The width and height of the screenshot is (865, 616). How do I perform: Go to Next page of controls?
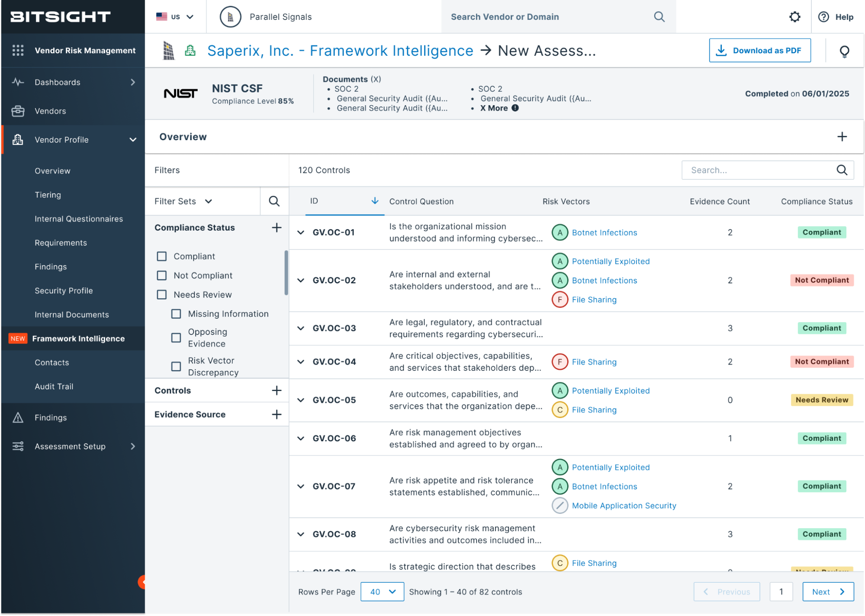click(827, 591)
